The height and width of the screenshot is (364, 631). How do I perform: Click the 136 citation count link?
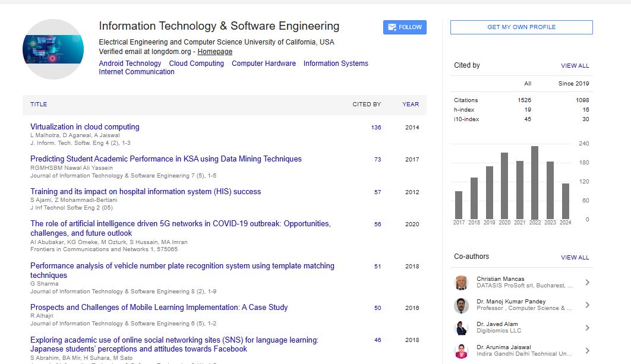point(376,128)
